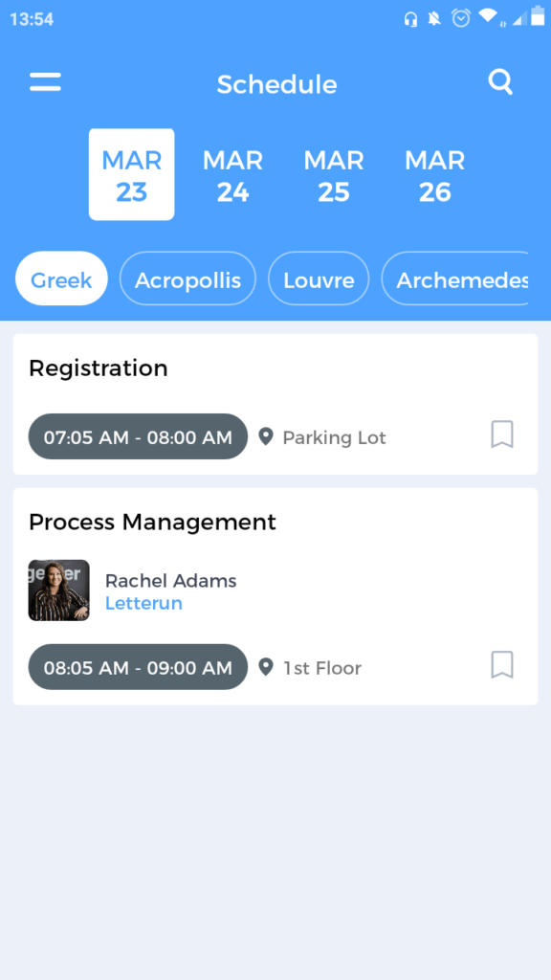Click the Parking Lot location pin

pos(267,436)
